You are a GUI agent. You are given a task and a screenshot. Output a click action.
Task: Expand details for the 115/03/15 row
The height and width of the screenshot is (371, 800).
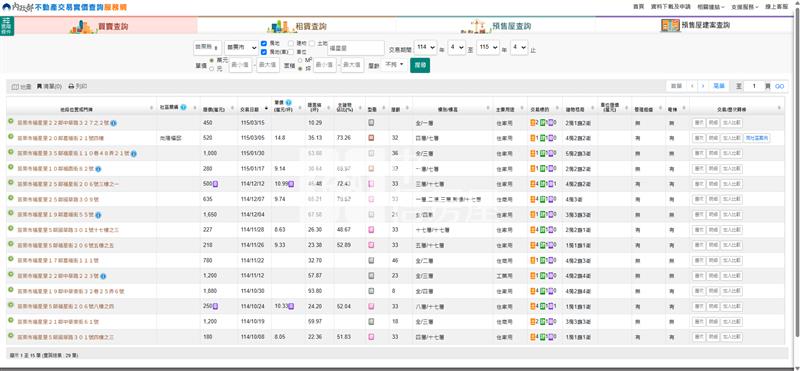(10, 121)
